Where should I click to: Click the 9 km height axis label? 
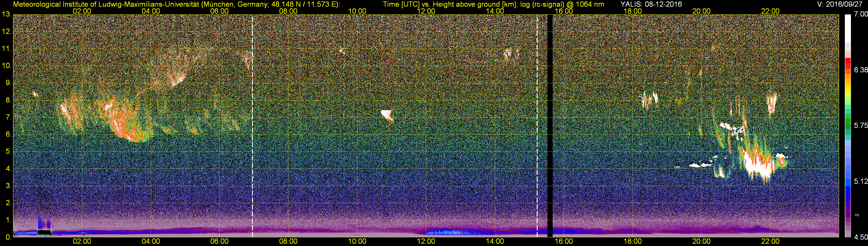click(x=8, y=83)
